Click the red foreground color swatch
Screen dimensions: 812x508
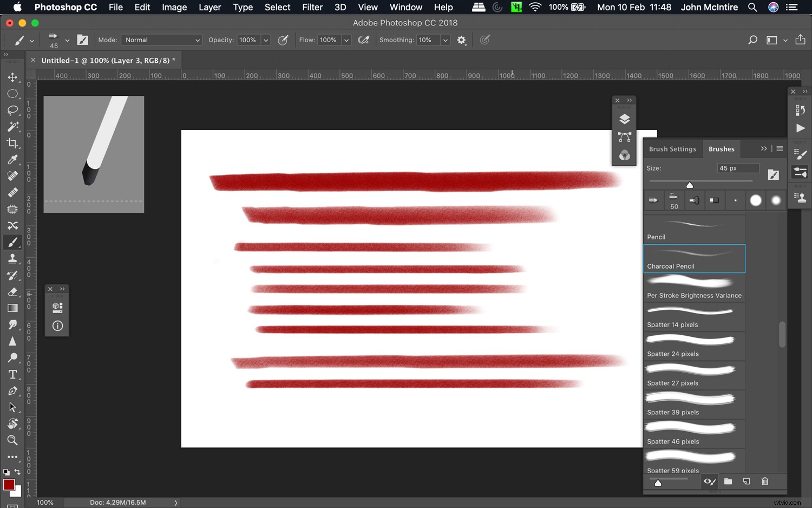[10, 485]
